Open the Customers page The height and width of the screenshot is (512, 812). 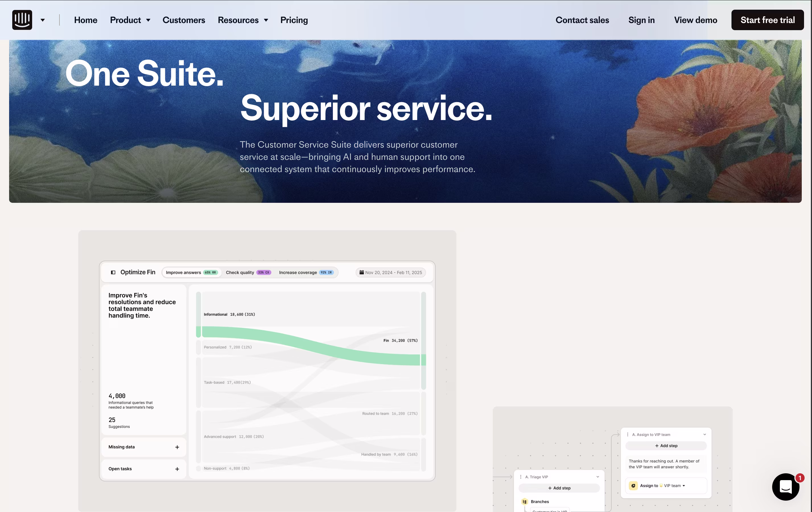[184, 20]
